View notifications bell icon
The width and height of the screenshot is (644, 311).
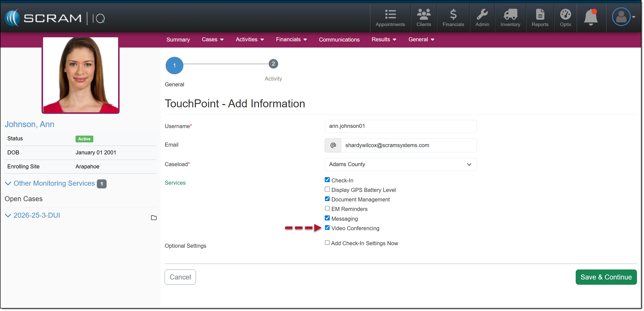click(590, 17)
